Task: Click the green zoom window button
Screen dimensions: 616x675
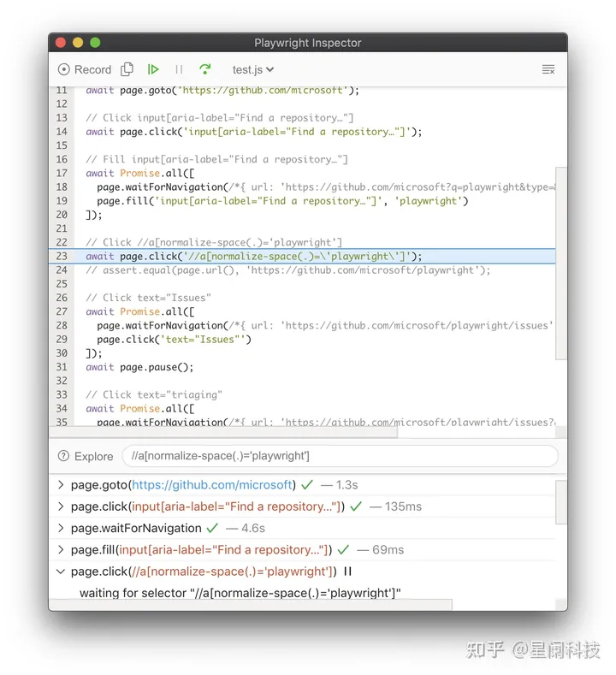Action: pyautogui.click(x=95, y=43)
